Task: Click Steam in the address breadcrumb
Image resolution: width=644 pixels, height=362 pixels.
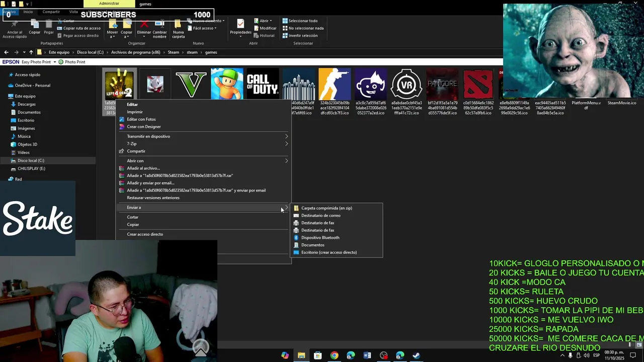Action: tap(173, 52)
